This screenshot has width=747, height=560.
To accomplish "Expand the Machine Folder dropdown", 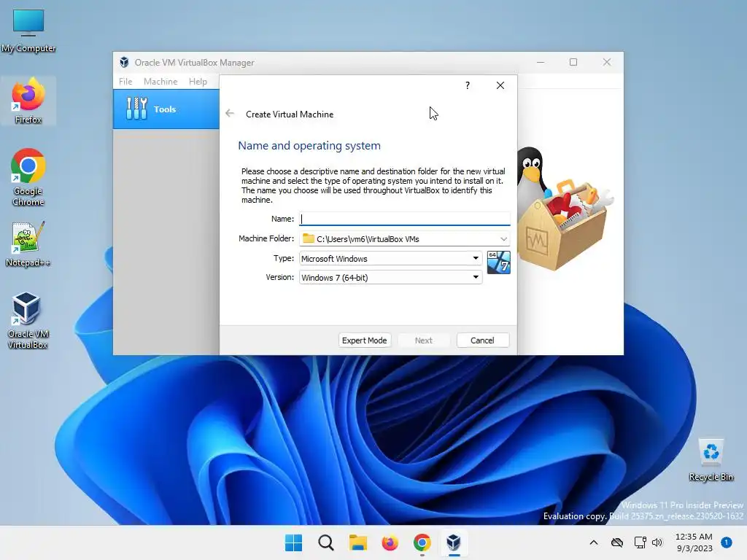I will point(503,238).
